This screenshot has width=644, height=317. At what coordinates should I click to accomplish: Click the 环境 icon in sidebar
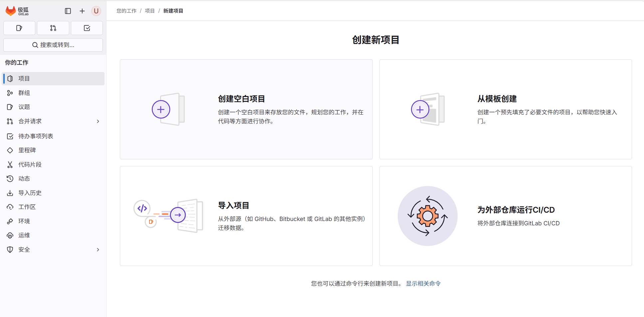[x=10, y=221]
